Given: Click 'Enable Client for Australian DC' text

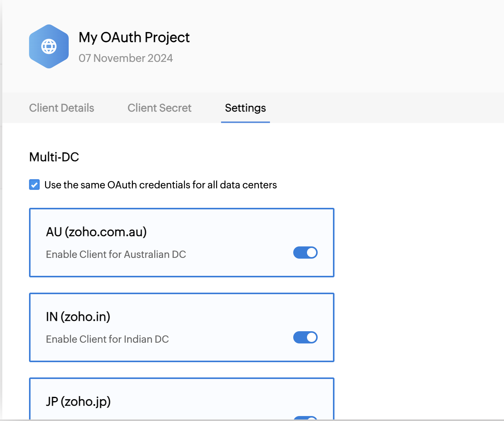Looking at the screenshot, I should (x=116, y=254).
